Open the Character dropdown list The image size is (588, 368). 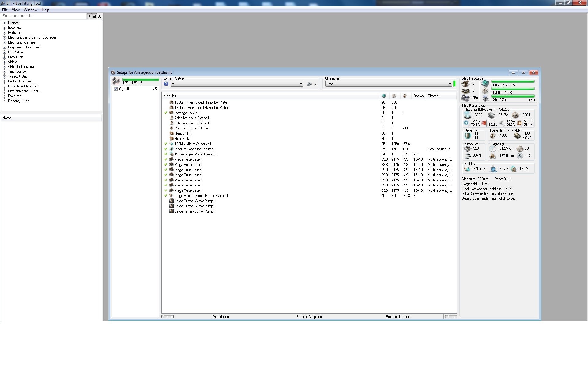449,84
